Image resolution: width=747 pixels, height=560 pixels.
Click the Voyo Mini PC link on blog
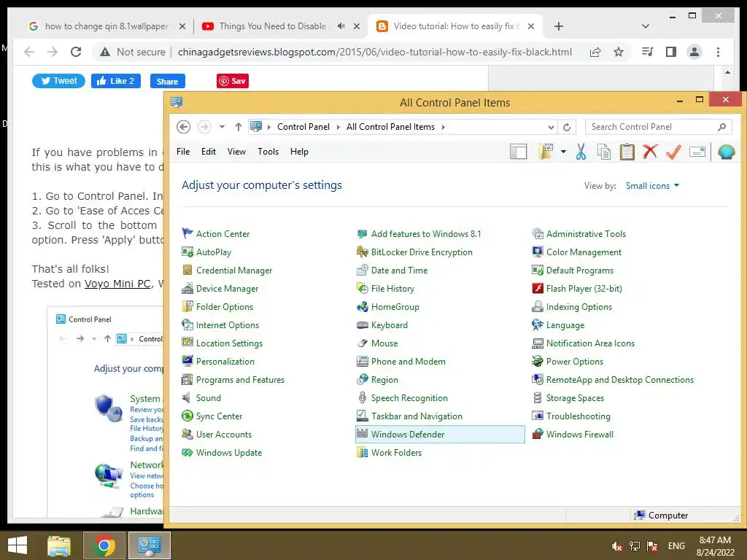coord(117,284)
